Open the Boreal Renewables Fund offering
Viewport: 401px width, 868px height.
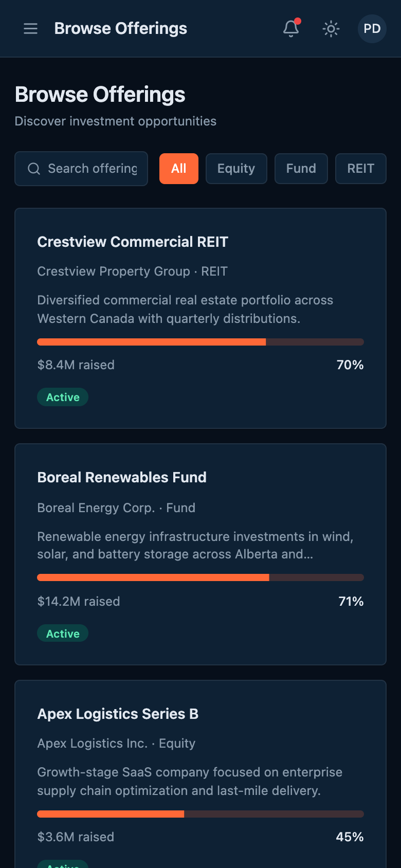[122, 478]
